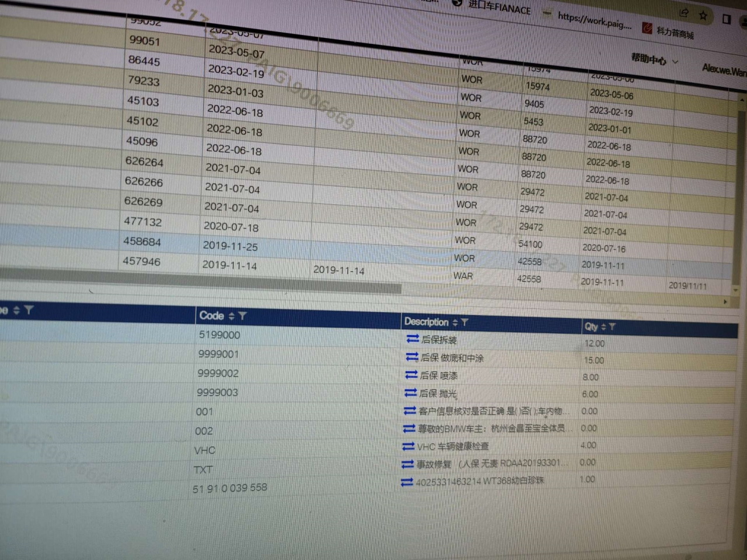The image size is (747, 560).
Task: Click the mileage cell 54100
Action: click(530, 244)
